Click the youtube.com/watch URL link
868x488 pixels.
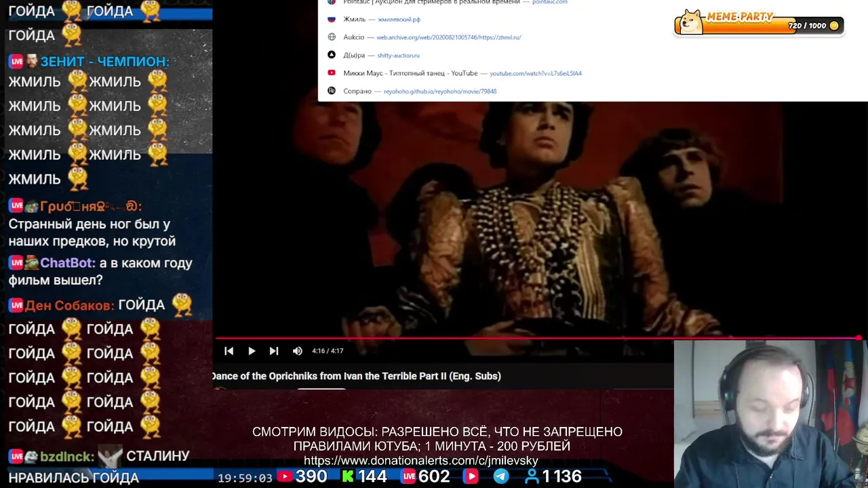point(536,73)
